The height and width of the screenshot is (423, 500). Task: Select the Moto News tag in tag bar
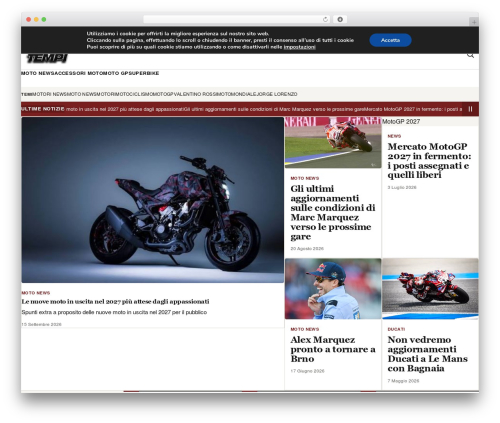point(81,94)
